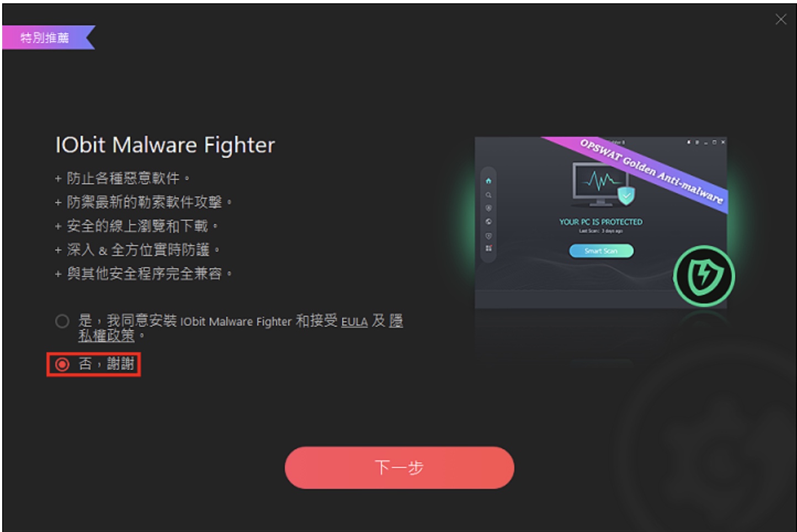This screenshot has height=532, width=797.
Task: Click the 特別推薦 ribbon badge
Action: click(47, 38)
